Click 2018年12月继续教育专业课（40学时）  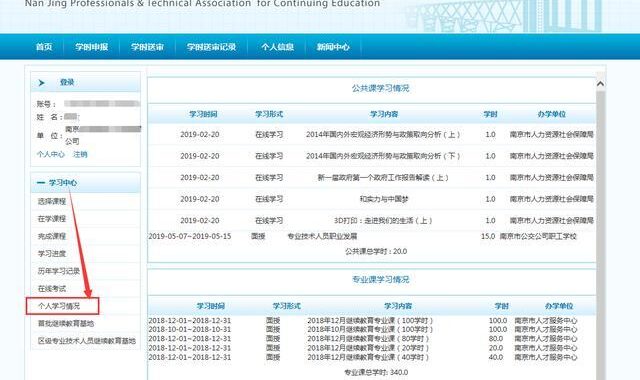coord(368,358)
